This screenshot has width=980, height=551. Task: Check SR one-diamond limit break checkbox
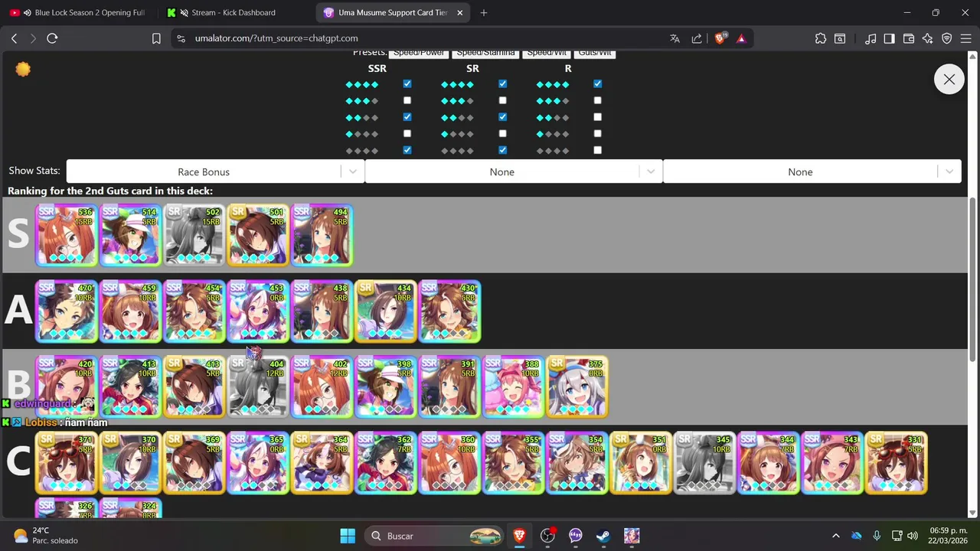(502, 134)
